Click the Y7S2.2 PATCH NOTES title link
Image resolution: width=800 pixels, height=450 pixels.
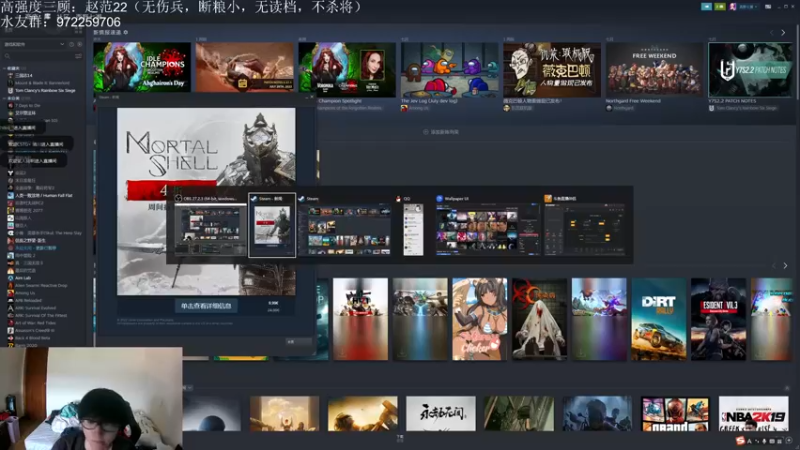click(732, 101)
